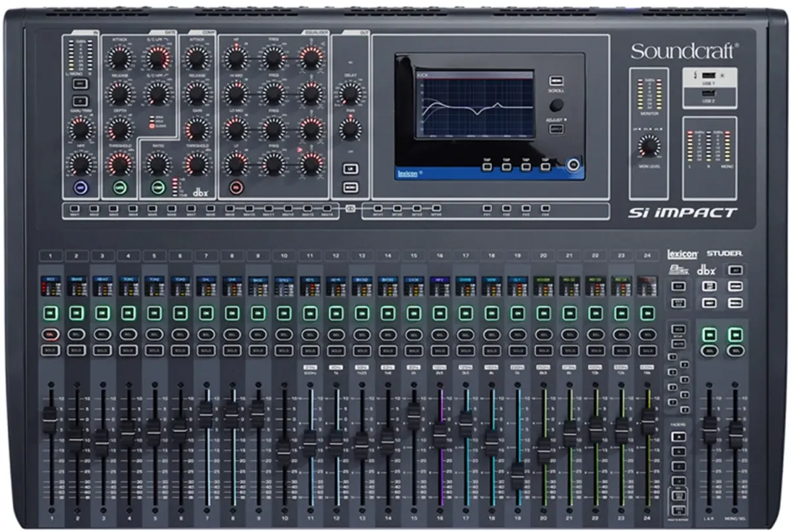Toggle the MONO master ON button

(x=735, y=335)
